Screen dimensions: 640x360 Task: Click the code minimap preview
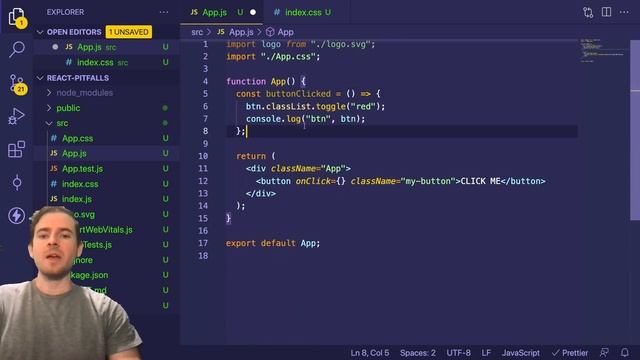pyautogui.click(x=602, y=51)
